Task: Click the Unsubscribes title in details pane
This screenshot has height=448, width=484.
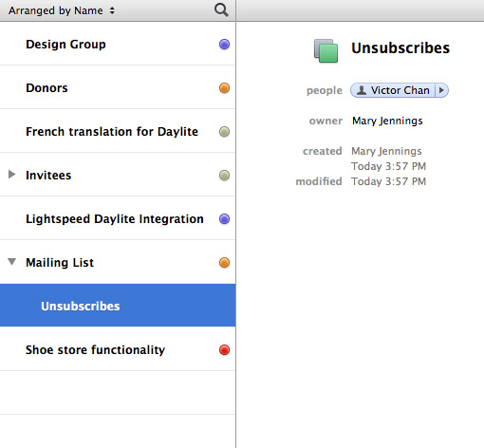Action: click(x=400, y=48)
